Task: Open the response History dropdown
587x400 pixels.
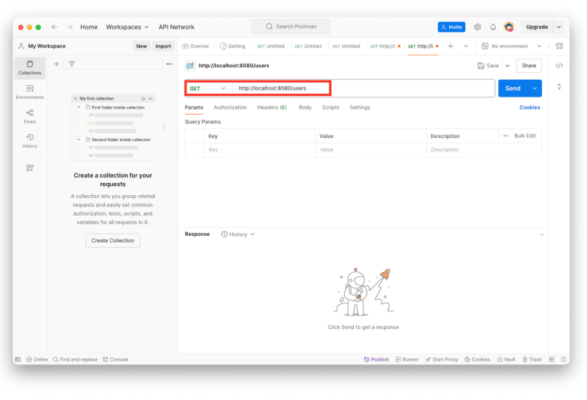Action: click(238, 234)
